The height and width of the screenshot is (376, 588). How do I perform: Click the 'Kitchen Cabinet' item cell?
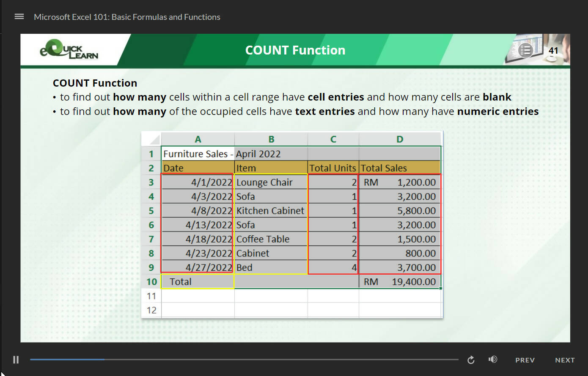click(x=271, y=210)
